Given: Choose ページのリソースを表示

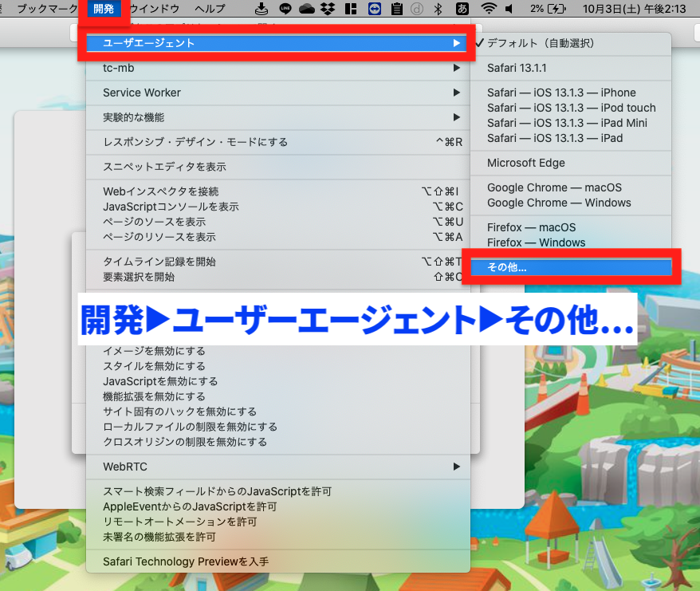Looking at the screenshot, I should (x=277, y=237).
